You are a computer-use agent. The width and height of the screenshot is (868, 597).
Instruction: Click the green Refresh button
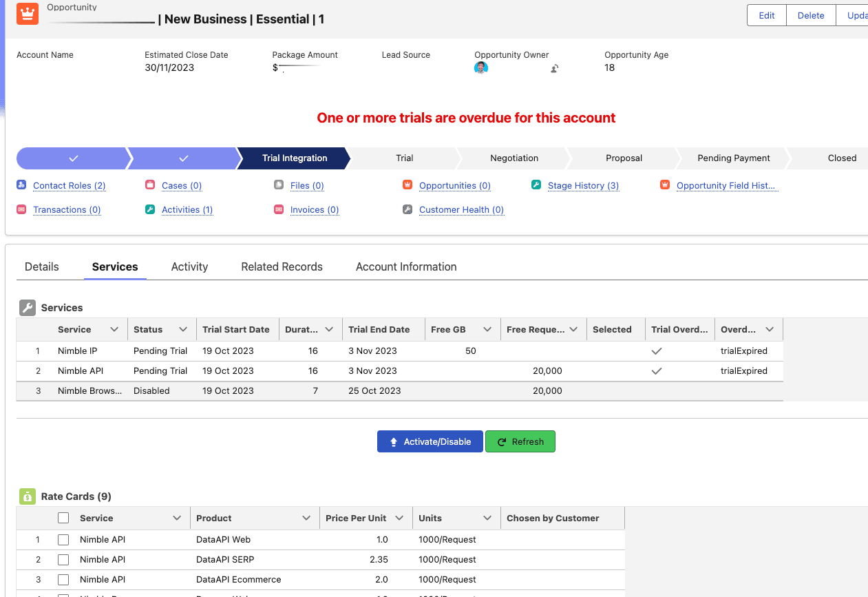pos(520,441)
